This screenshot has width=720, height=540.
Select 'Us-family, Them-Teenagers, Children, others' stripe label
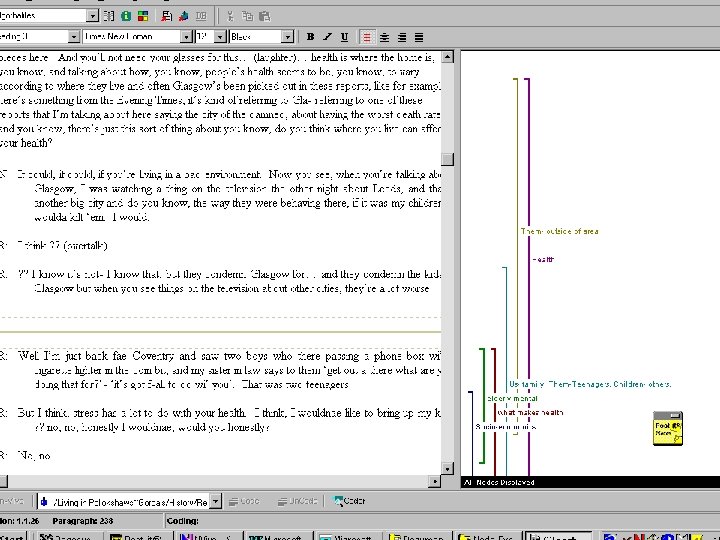[590, 384]
